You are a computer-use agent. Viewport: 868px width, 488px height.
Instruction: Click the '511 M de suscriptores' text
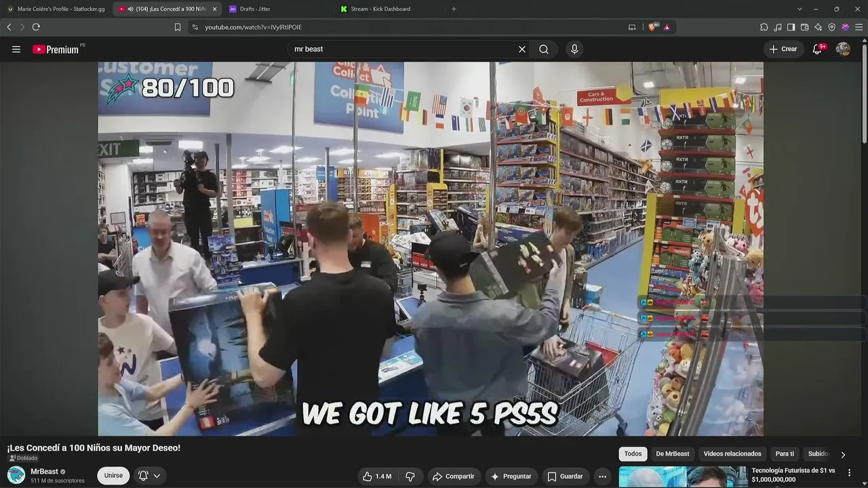tap(58, 481)
